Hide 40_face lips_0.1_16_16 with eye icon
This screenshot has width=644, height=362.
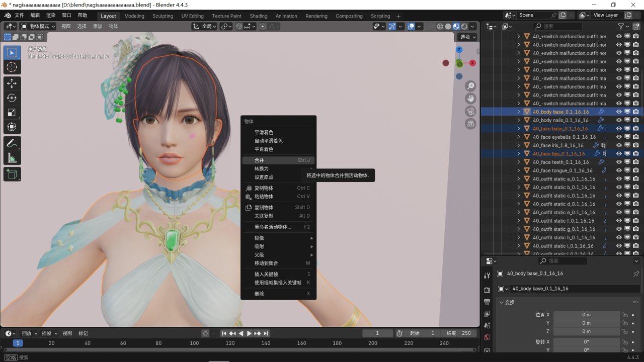coord(619,154)
